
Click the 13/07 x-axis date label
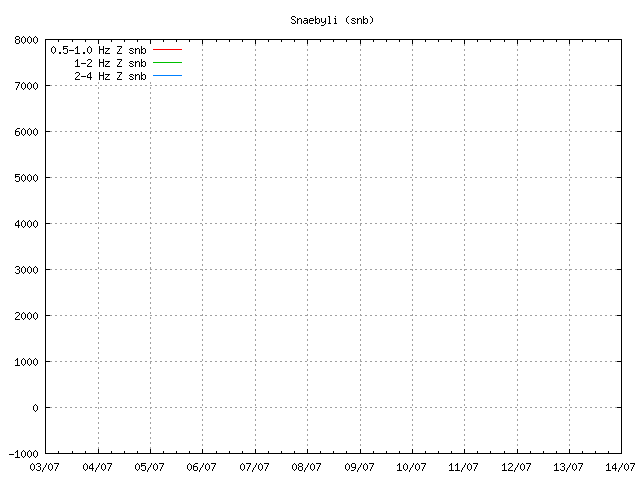click(x=568, y=467)
